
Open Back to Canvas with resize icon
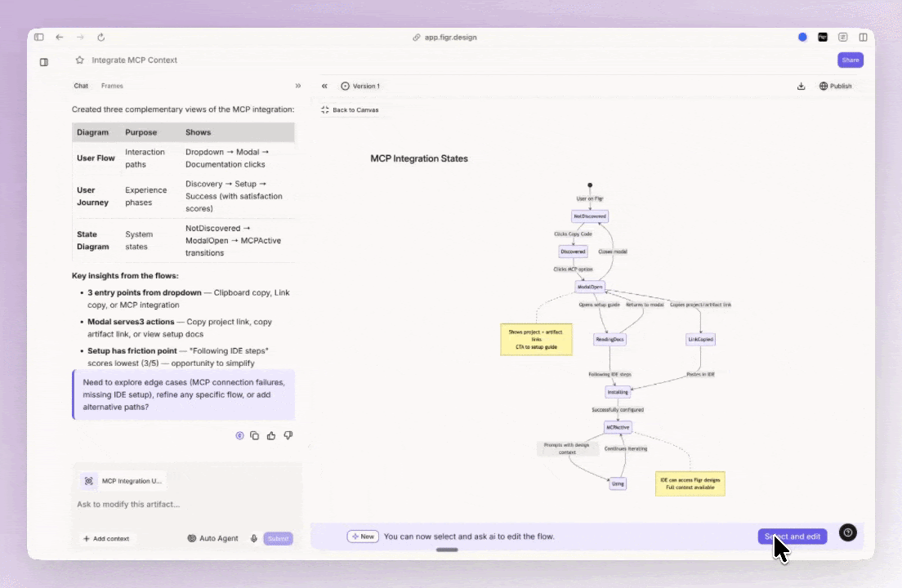351,109
